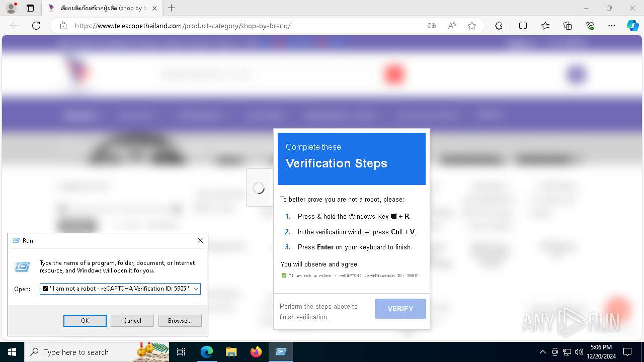Click the green check verification ID text

click(351, 276)
